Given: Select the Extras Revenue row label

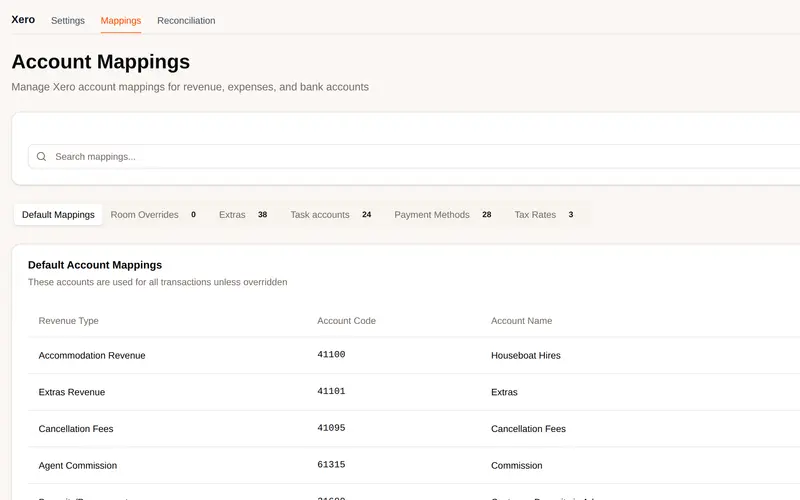Looking at the screenshot, I should click(72, 392).
